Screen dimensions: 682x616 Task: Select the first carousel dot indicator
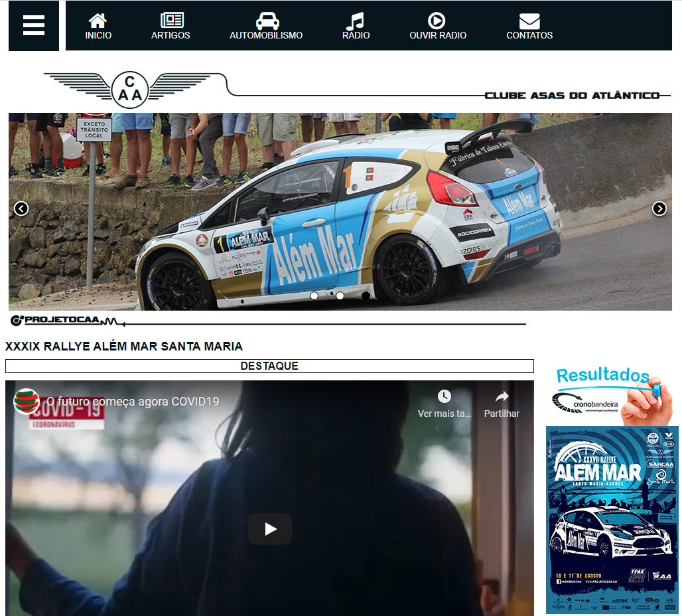point(314,295)
